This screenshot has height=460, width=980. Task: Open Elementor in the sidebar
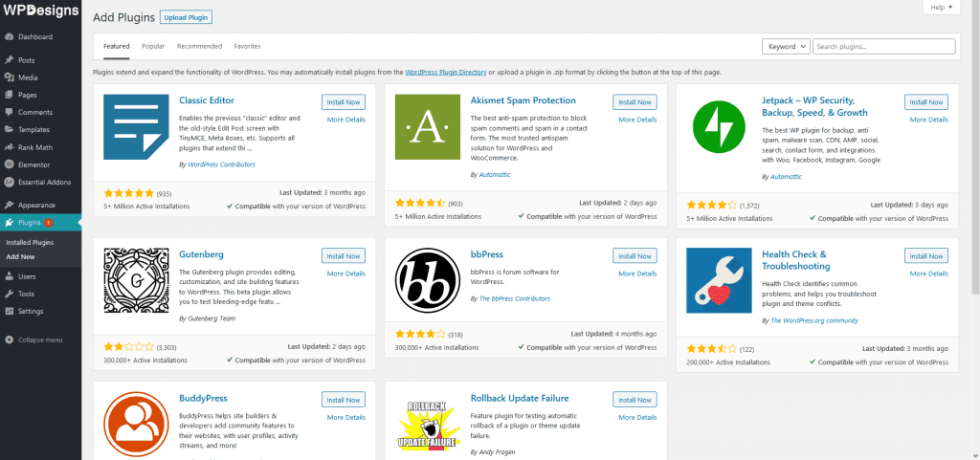click(x=35, y=164)
